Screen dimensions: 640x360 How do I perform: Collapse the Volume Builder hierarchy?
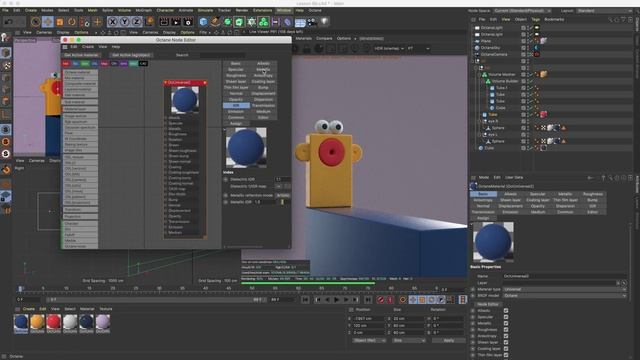click(x=483, y=81)
